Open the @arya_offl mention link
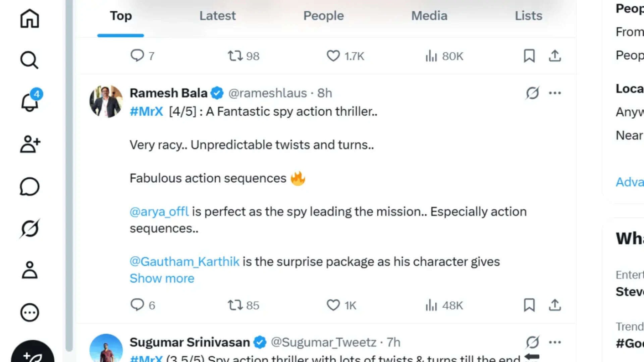The image size is (644, 362). click(x=159, y=212)
